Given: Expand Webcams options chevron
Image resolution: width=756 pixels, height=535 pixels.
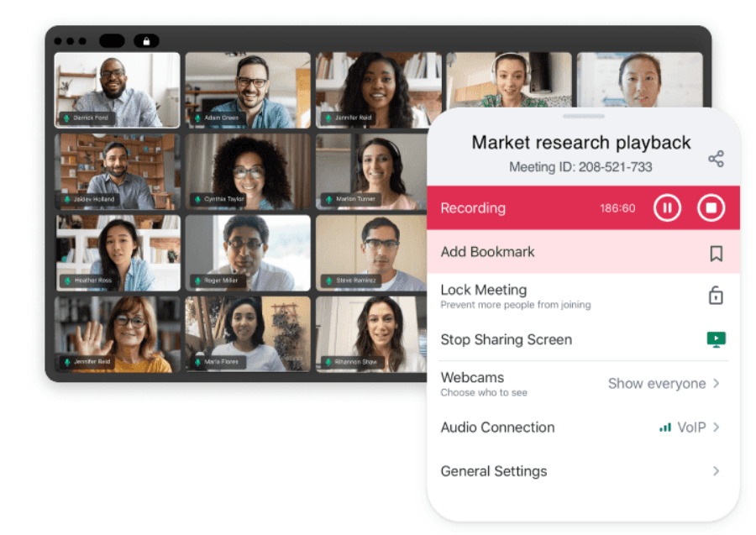Looking at the screenshot, I should tap(717, 384).
